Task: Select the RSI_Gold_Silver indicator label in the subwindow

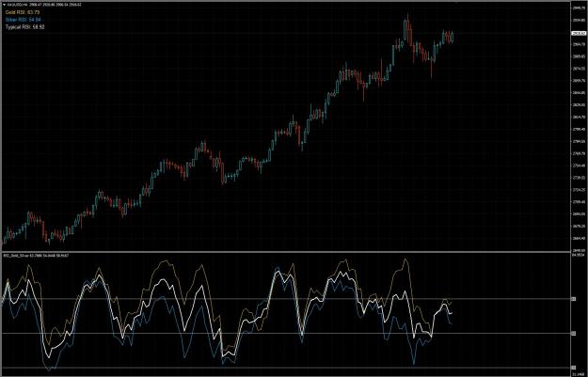Action: 36,256
